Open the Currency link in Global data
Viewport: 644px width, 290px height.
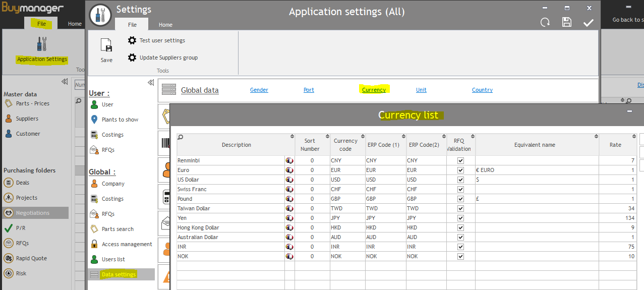point(374,90)
